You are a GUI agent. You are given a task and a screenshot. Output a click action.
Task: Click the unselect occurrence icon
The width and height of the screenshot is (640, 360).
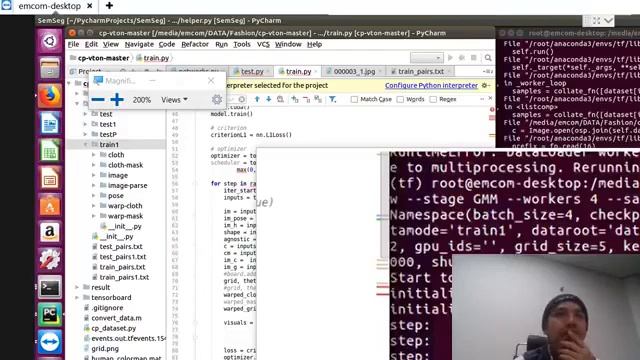[307, 99]
